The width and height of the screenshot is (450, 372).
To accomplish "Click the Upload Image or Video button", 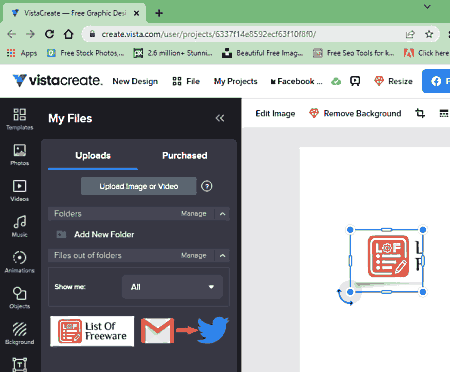I will [139, 186].
